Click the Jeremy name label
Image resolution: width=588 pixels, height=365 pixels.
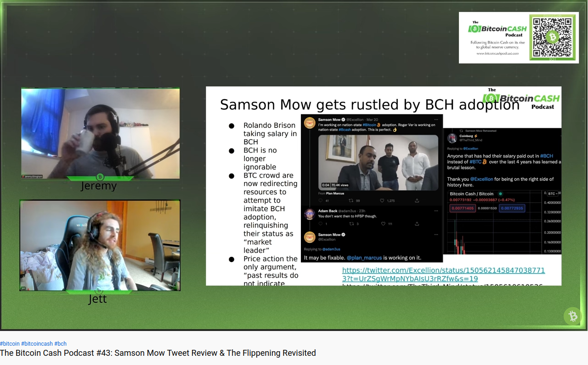click(x=99, y=186)
